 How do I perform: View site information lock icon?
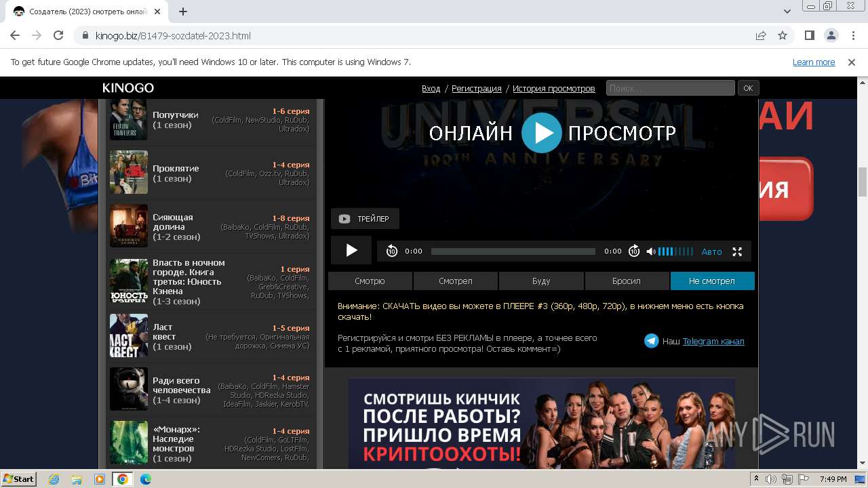coord(85,36)
